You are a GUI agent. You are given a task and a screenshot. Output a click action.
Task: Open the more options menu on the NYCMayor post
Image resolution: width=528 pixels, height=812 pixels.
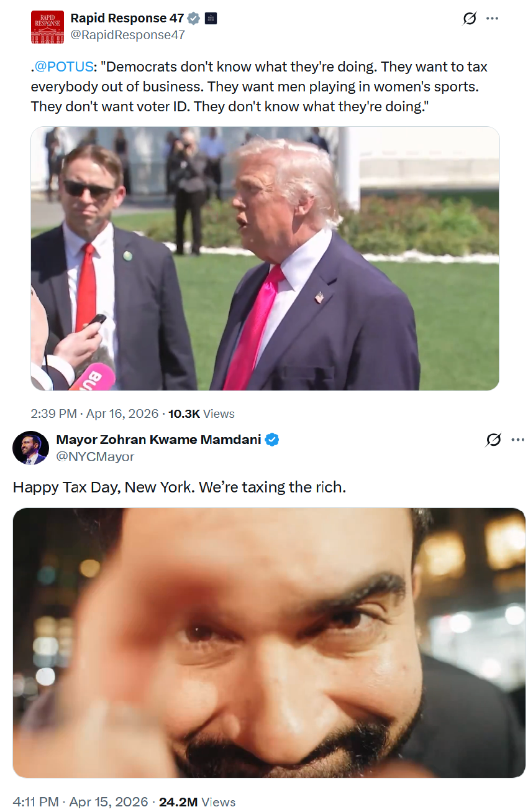(x=517, y=440)
